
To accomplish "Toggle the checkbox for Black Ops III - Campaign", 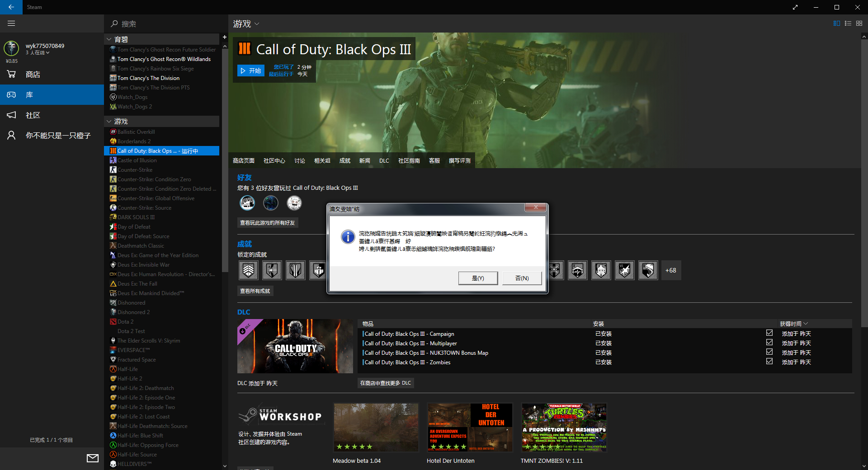I will pos(769,333).
